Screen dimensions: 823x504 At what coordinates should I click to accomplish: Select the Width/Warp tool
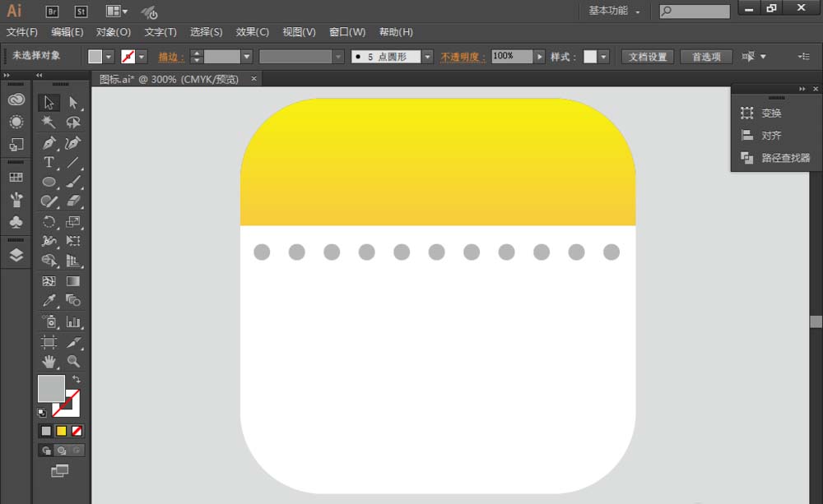(x=49, y=241)
